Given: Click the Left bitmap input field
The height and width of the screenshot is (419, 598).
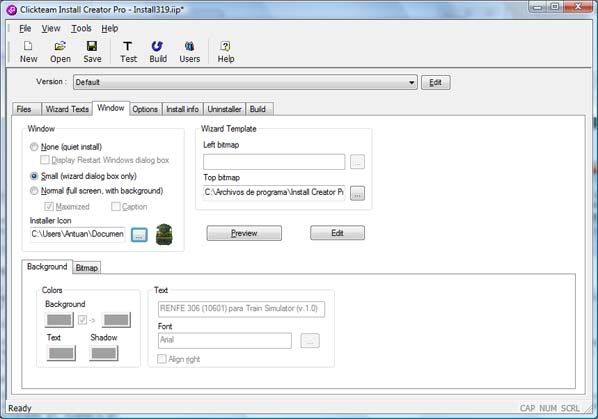Looking at the screenshot, I should pos(274,162).
